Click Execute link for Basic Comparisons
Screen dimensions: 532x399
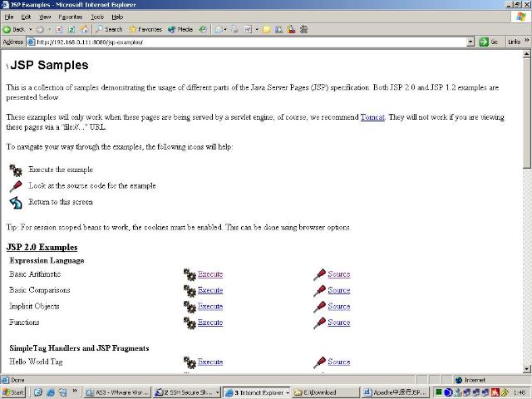[x=210, y=290]
